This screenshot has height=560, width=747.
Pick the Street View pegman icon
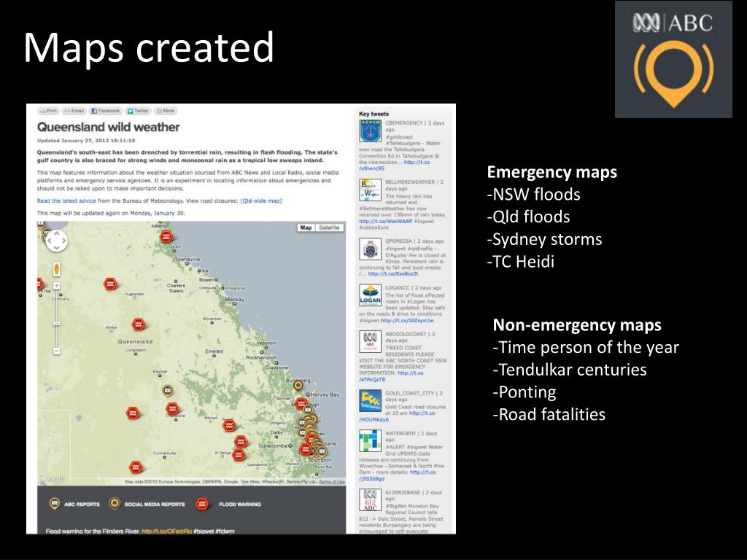(x=56, y=268)
